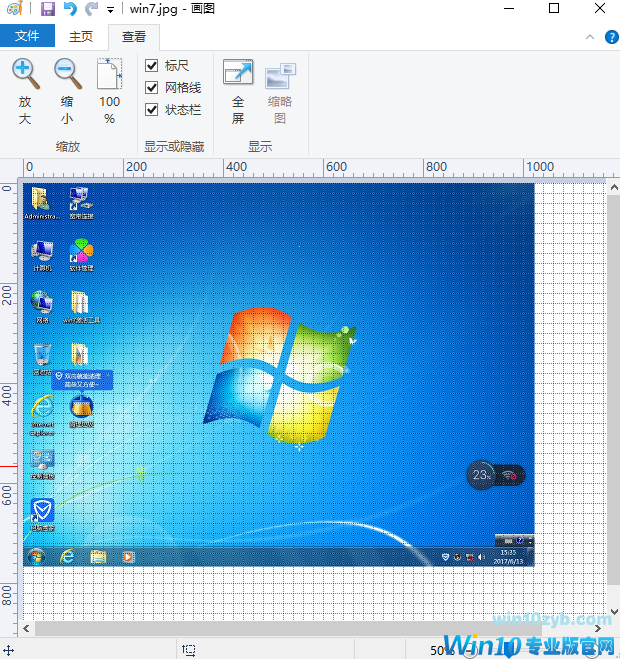Viewport: 620px width, 659px height.
Task: Select the 查看 view tab
Action: 133,37
